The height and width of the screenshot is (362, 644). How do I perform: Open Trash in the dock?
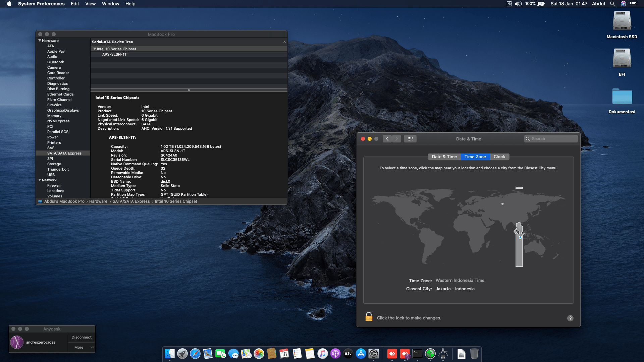coord(474,354)
